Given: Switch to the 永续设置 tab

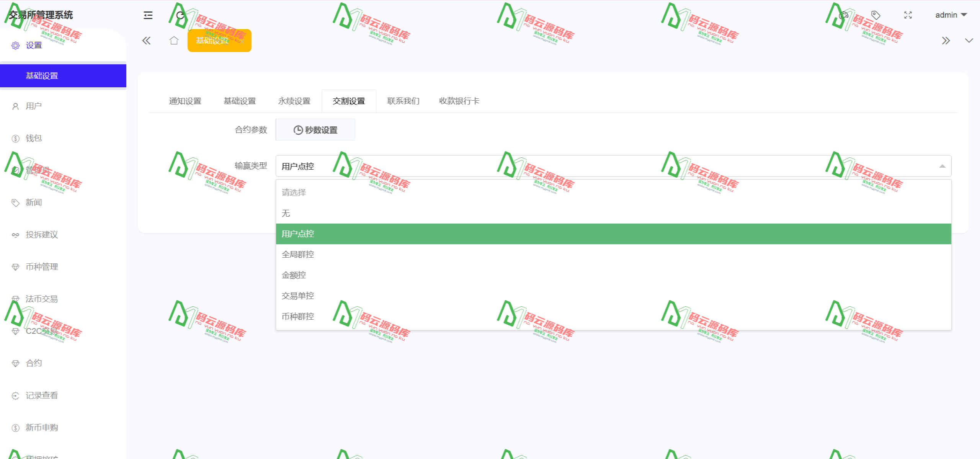Looking at the screenshot, I should click(x=294, y=101).
